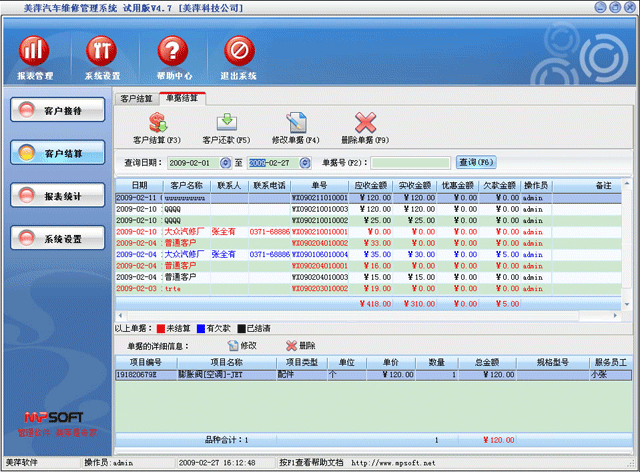640x472 pixels.
Task: Open the 帮助中心 question mark icon
Action: [173, 50]
